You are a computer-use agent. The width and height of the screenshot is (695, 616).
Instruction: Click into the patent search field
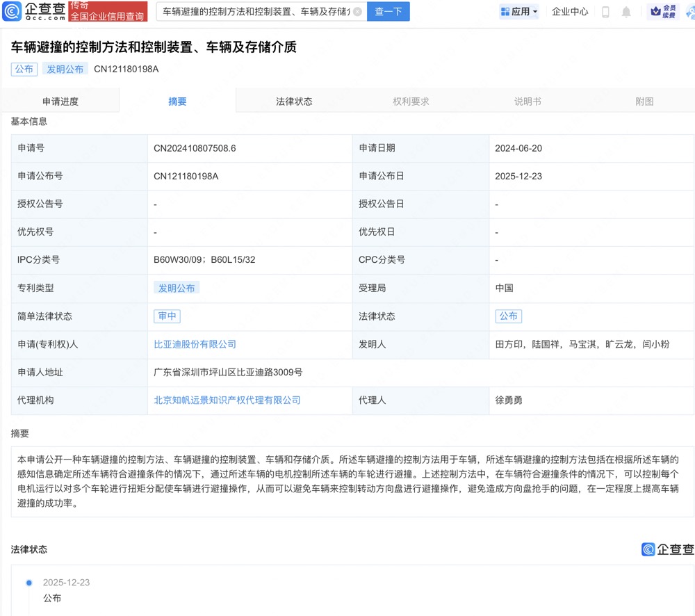click(254, 12)
